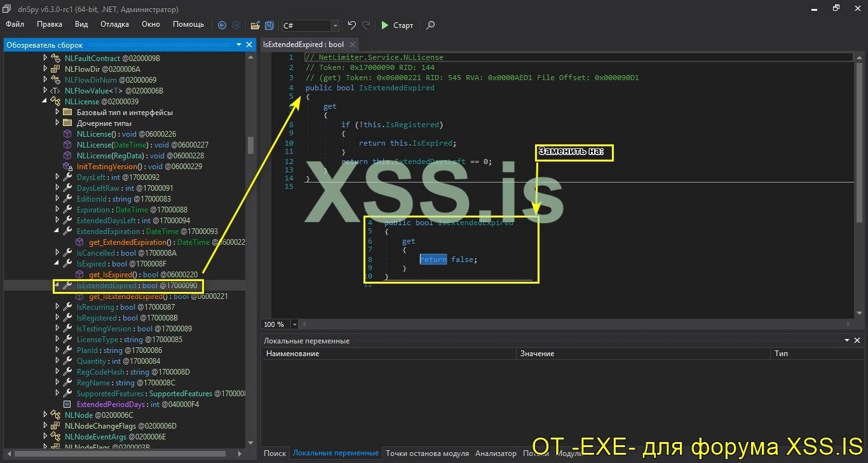Expand the IsRecurring property node
868x463 pixels.
tap(57, 307)
